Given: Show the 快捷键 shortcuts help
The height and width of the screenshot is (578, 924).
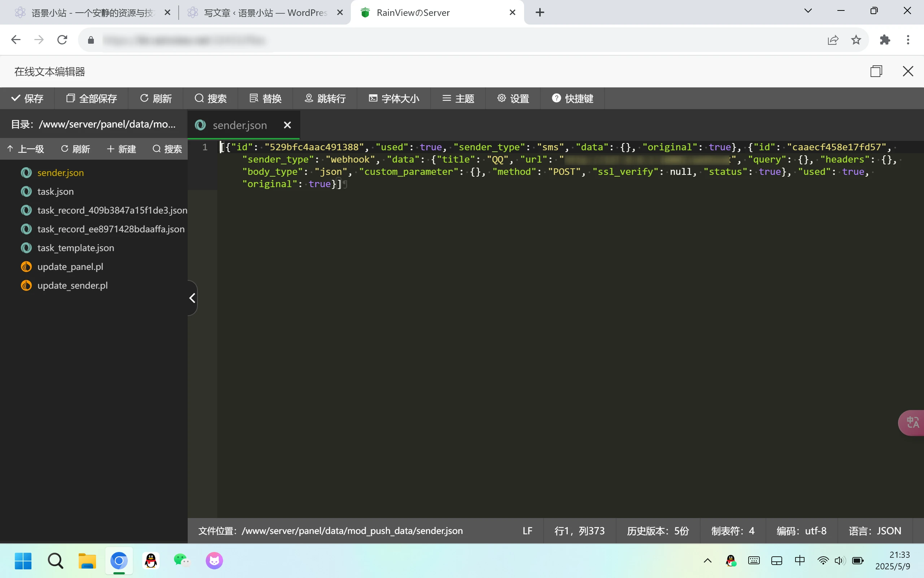Looking at the screenshot, I should pyautogui.click(x=572, y=98).
